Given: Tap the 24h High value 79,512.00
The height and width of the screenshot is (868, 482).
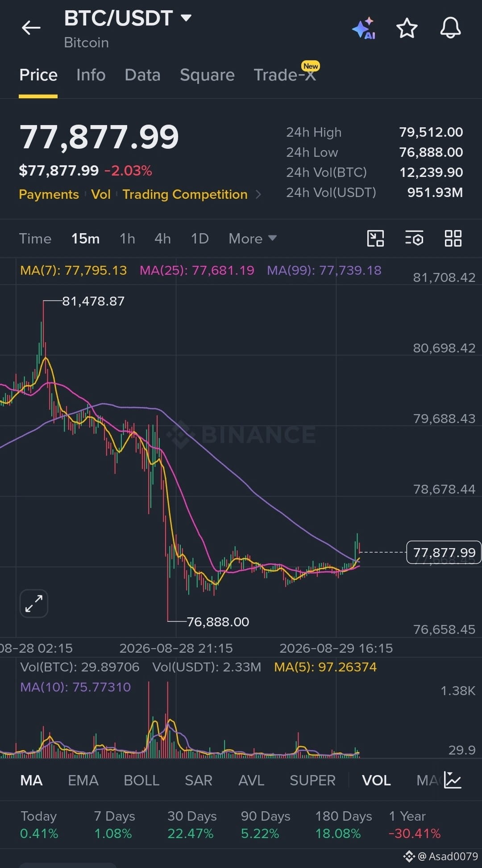Looking at the screenshot, I should 431,132.
